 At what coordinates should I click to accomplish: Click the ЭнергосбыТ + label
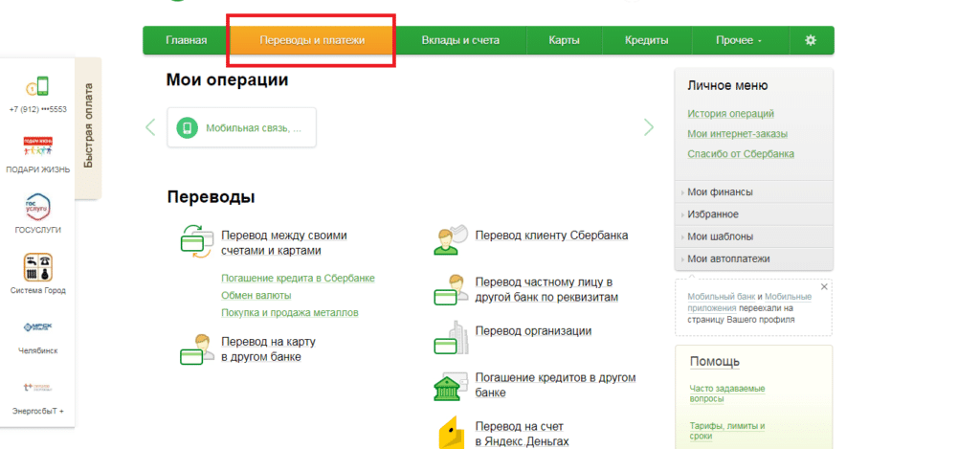[x=37, y=412]
